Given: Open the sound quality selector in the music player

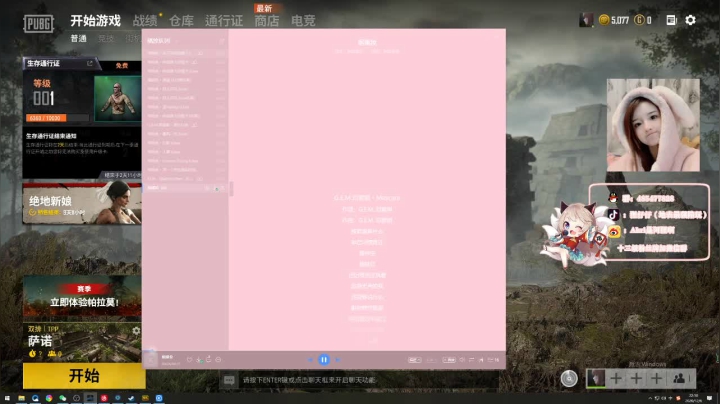Looking at the screenshot, I should (415, 359).
